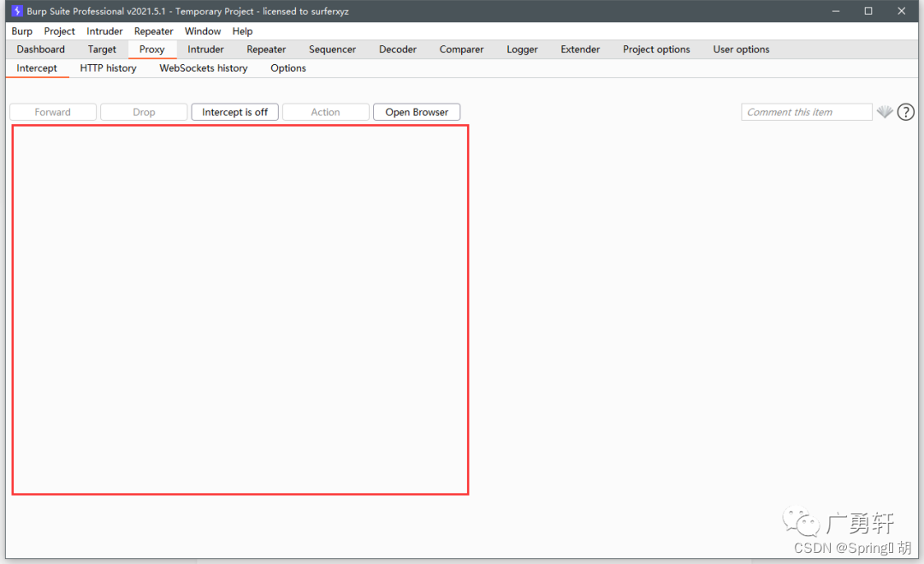Minimize the Burp Suite window
Image resolution: width=924 pixels, height=564 pixels.
(836, 10)
